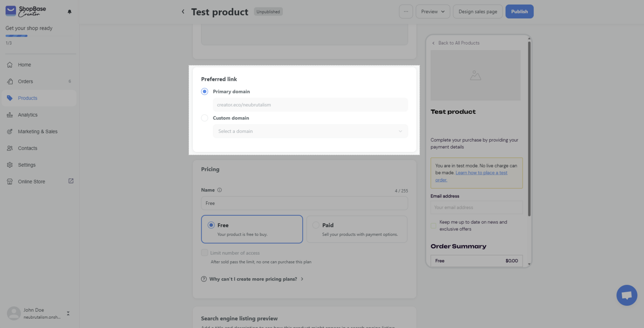Follow the Learn how to place a test order link
644x328 pixels.
[x=471, y=176]
